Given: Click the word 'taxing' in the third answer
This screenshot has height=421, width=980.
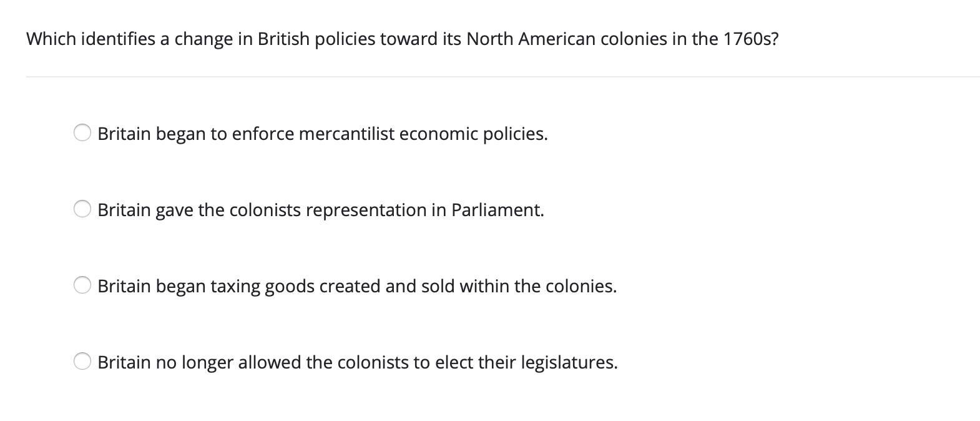Looking at the screenshot, I should [x=235, y=286].
